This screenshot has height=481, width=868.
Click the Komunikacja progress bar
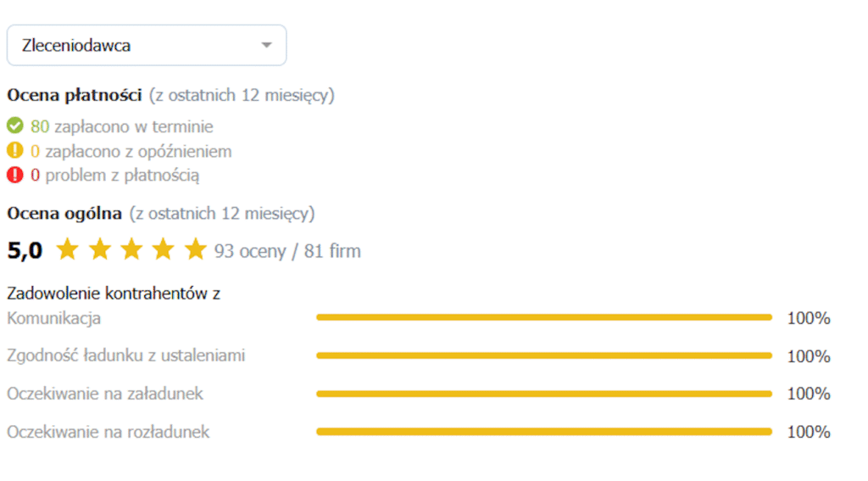[543, 317]
